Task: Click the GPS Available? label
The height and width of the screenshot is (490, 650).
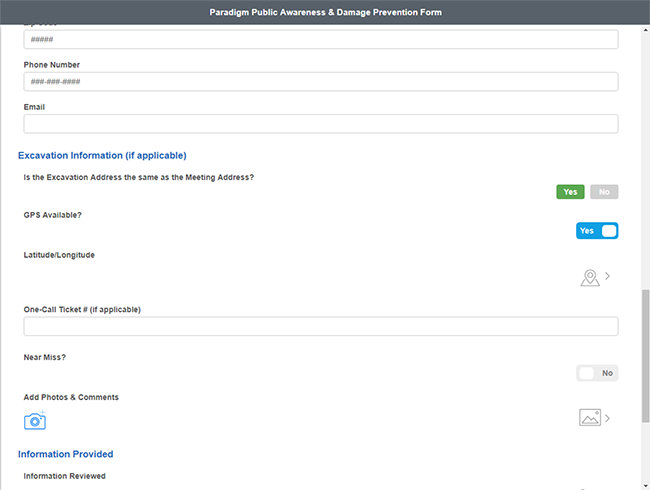Action: pos(53,215)
